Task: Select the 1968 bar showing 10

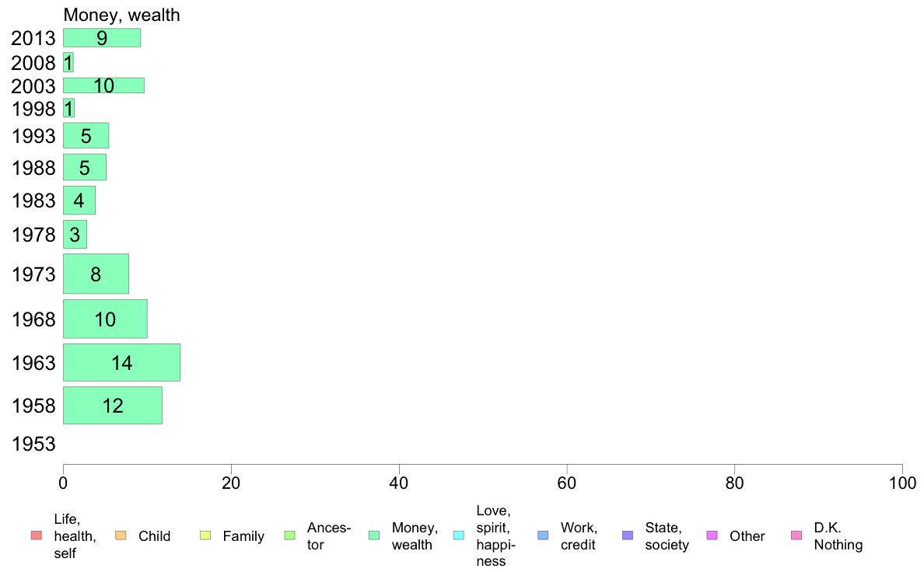Action: pos(106,319)
